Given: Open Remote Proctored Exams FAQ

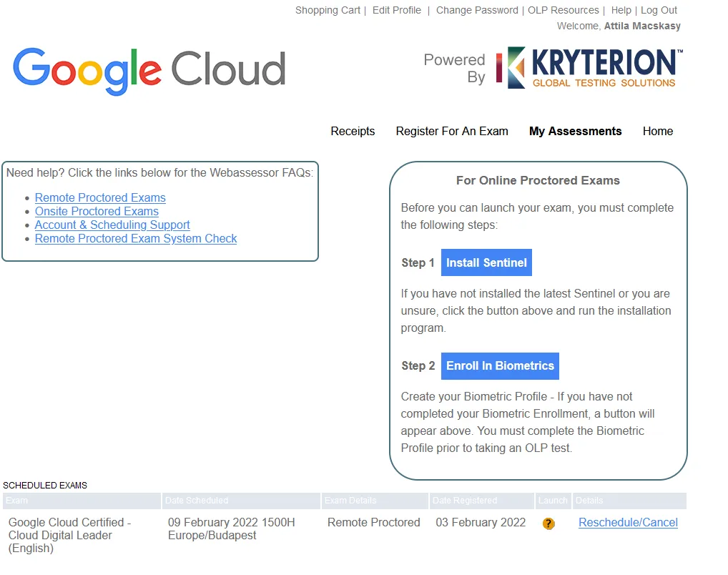Looking at the screenshot, I should 100,198.
